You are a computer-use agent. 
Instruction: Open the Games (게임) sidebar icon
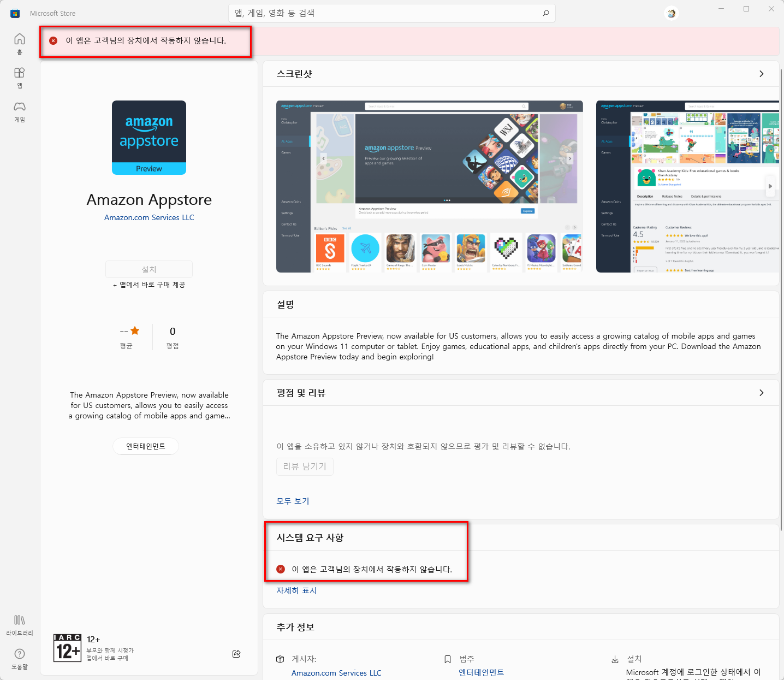pos(20,111)
